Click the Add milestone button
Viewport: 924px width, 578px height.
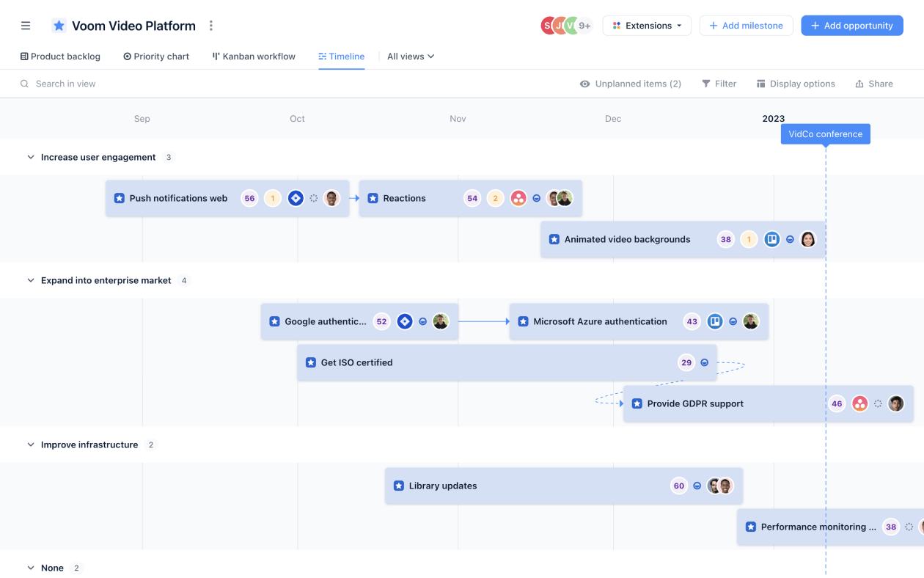(746, 25)
